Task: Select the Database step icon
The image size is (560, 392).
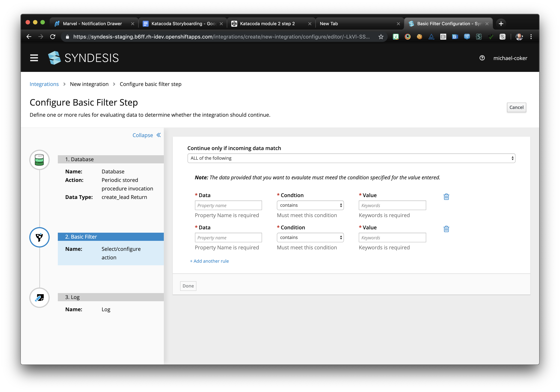Action: [x=39, y=160]
